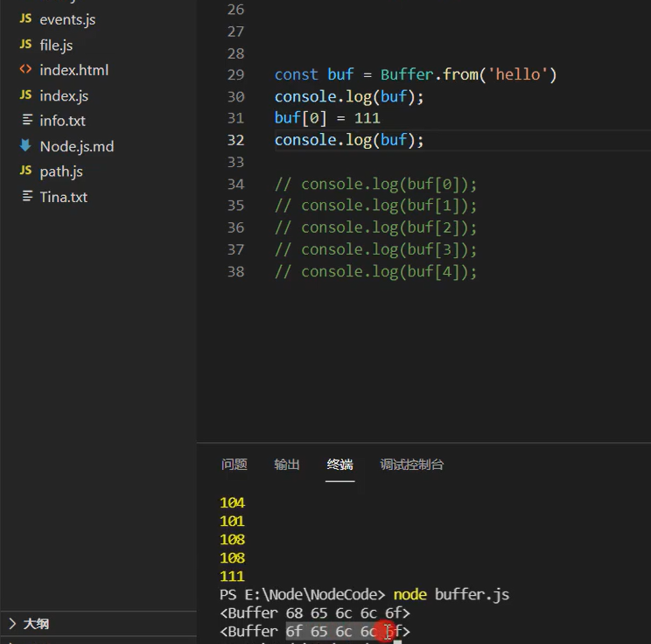Click the 'node buffer.js' command in terminal
The width and height of the screenshot is (651, 644).
451,595
